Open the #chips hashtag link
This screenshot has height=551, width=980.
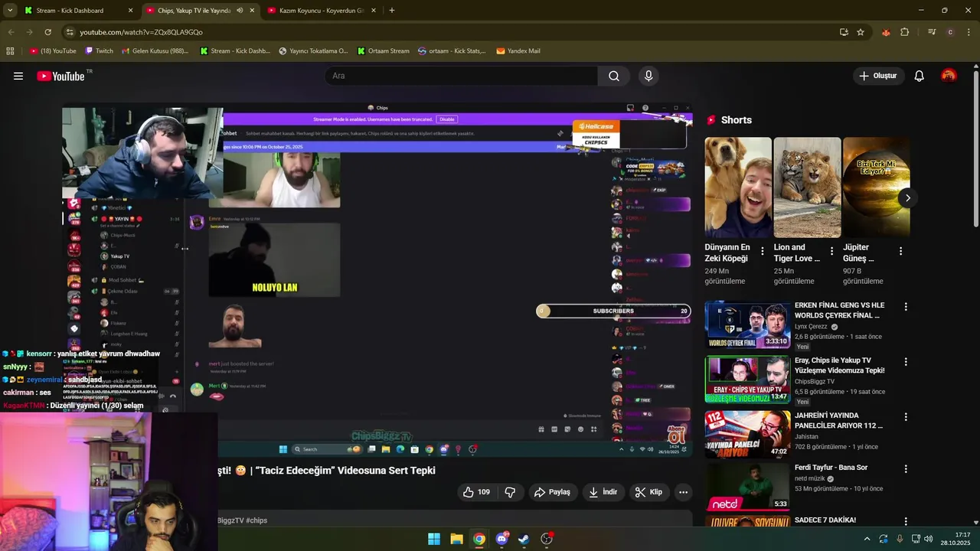256,520
